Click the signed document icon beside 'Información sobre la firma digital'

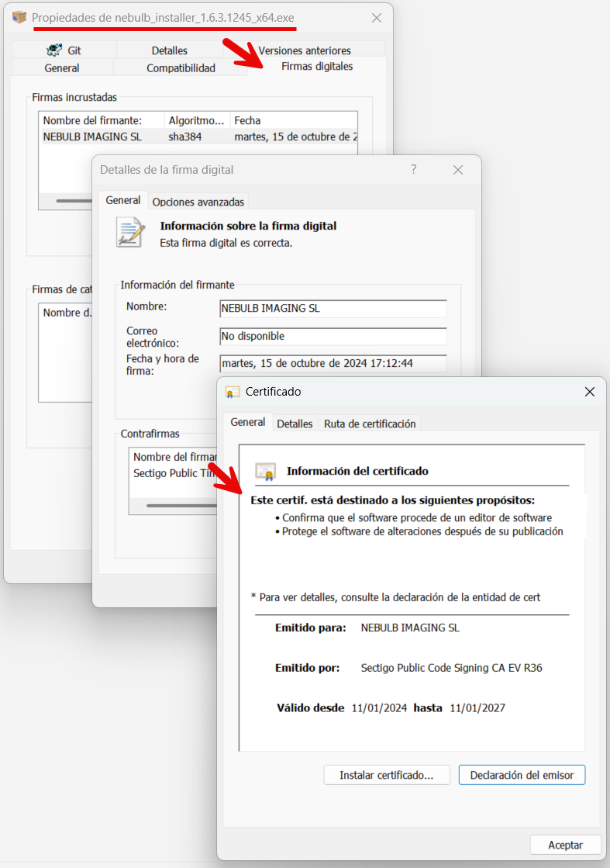coord(130,232)
